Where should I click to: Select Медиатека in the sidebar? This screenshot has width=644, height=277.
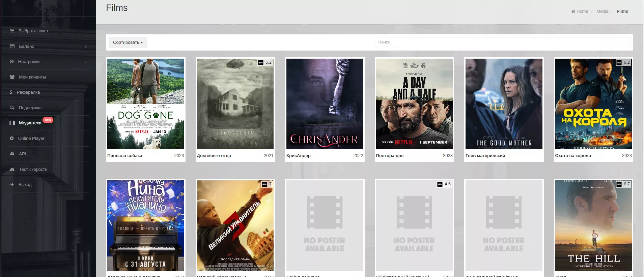[30, 123]
